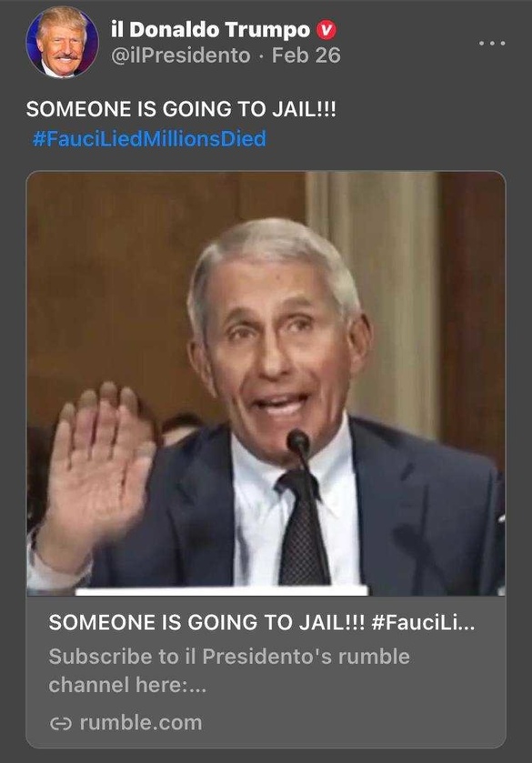
Task: Open the Feb 26 post timestamp
Action: click(306, 55)
